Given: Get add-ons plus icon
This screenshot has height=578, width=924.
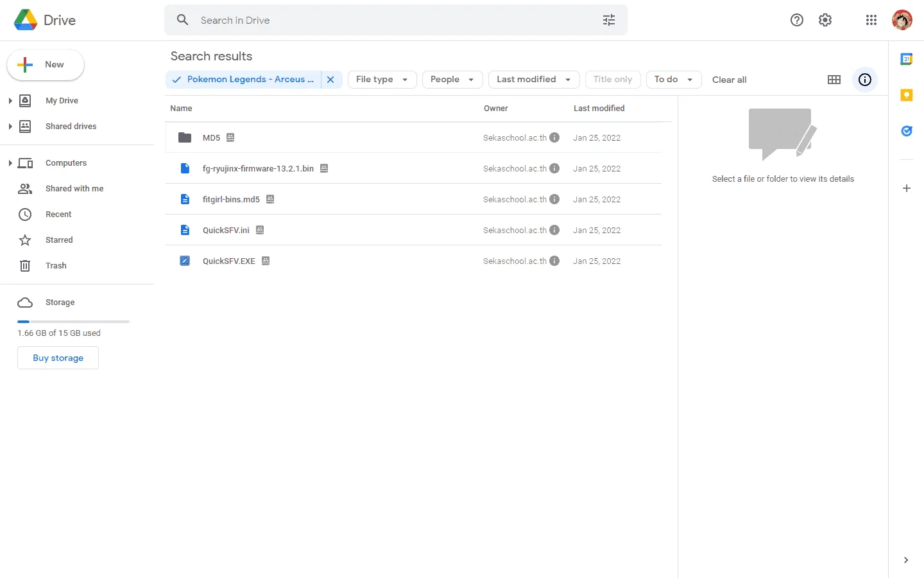Looking at the screenshot, I should tap(907, 188).
